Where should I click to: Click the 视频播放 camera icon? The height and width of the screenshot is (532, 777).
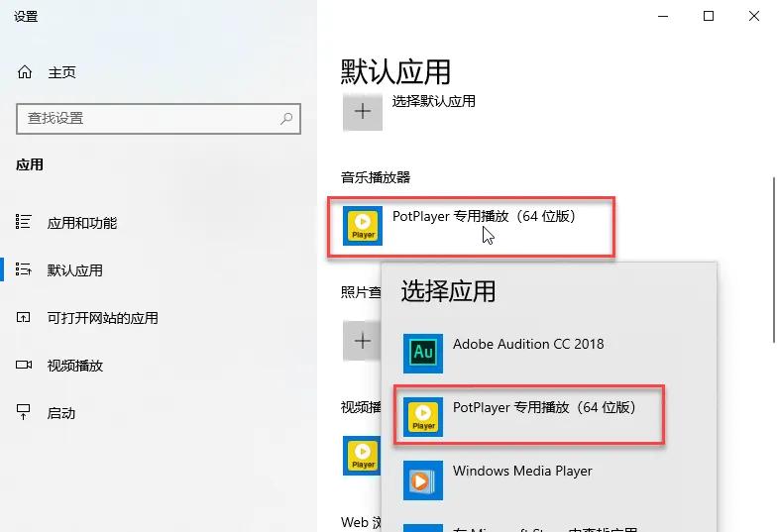24,365
